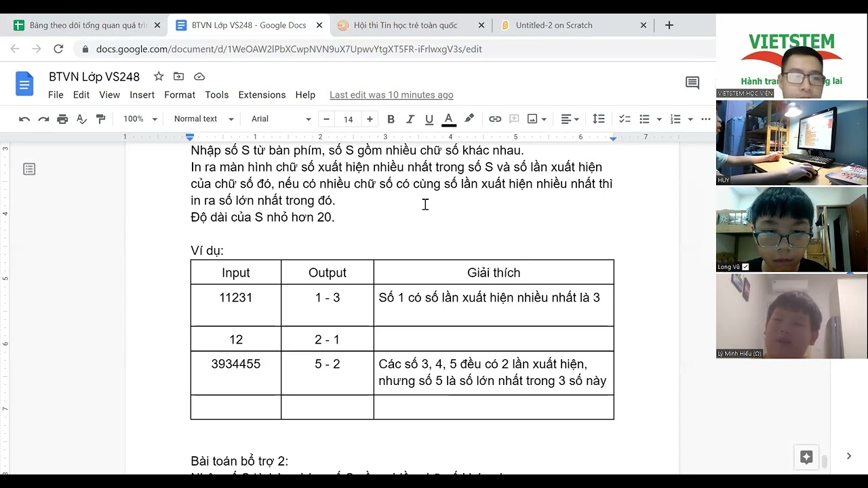Open the Extensions menu
The height and width of the screenshot is (488, 868).
pos(262,95)
